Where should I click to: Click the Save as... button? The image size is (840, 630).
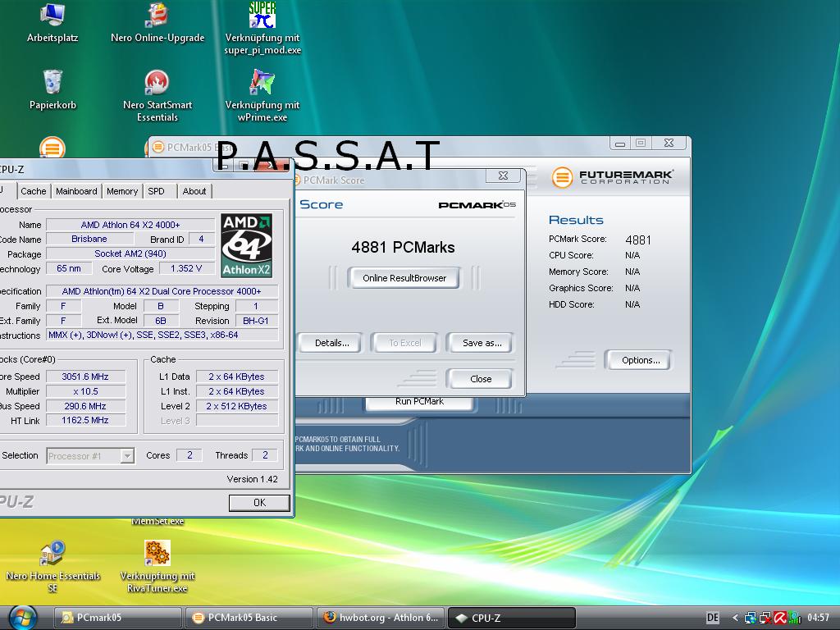[x=482, y=343]
